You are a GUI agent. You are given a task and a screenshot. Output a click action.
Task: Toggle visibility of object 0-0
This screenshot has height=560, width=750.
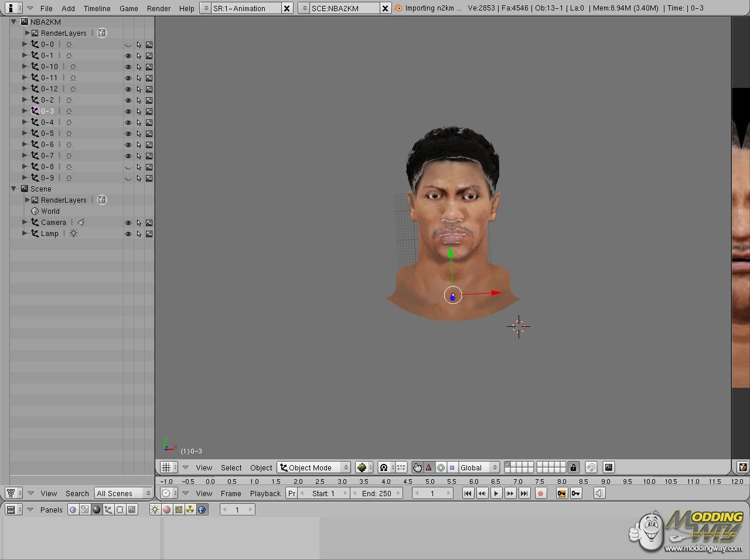[128, 45]
